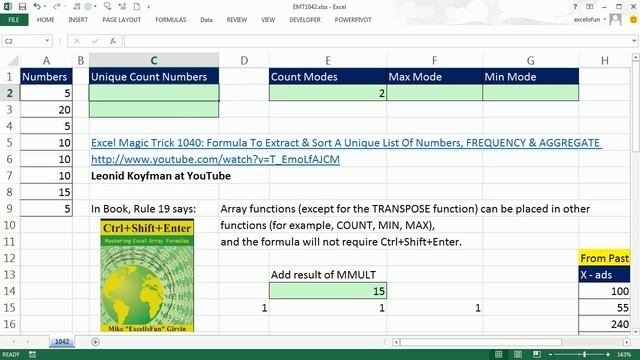
Task: Click the Cancel X icon in formula bar
Action: (x=77, y=41)
